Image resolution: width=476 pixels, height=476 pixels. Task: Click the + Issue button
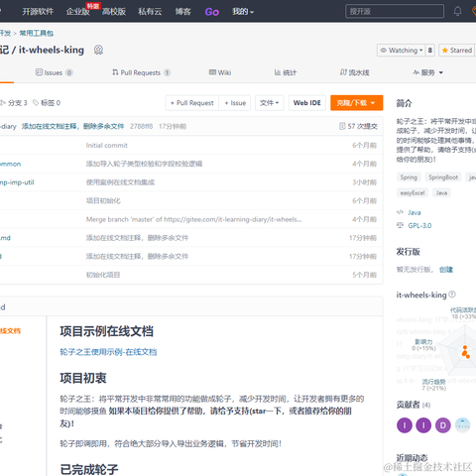(235, 103)
